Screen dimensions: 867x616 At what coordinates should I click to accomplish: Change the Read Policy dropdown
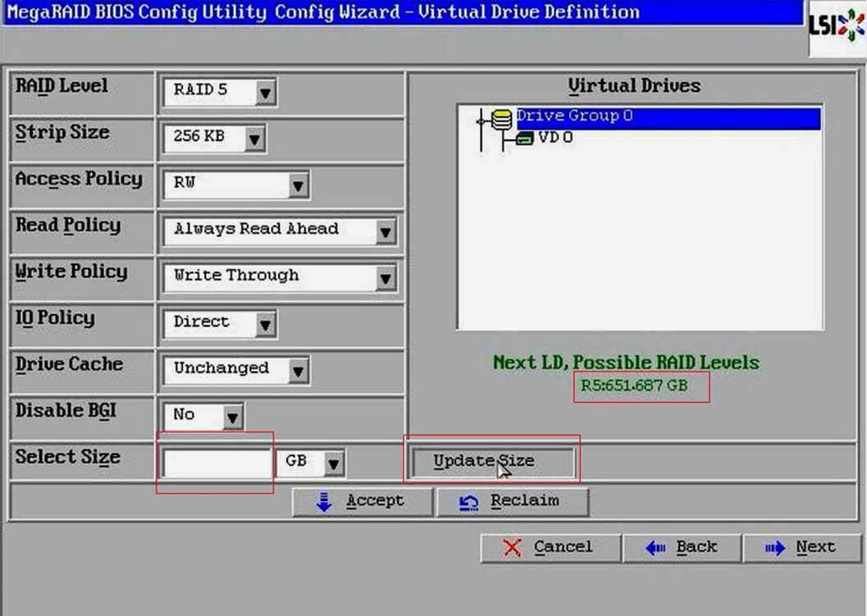click(386, 231)
